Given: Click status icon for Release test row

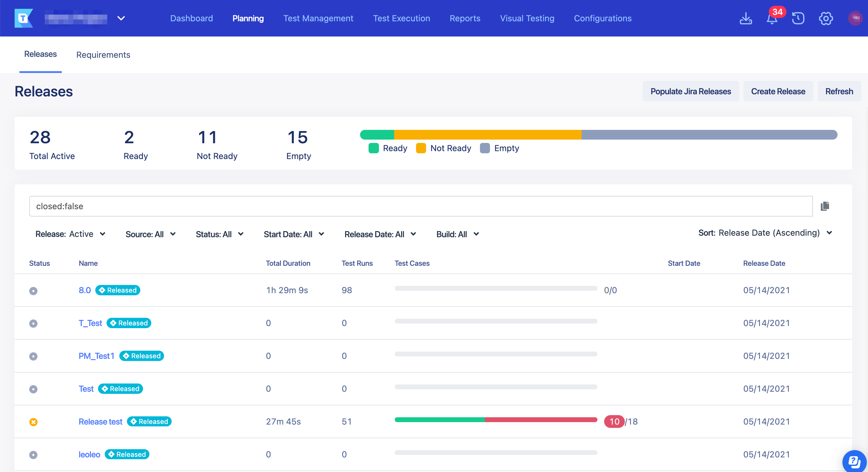Looking at the screenshot, I should click(33, 422).
